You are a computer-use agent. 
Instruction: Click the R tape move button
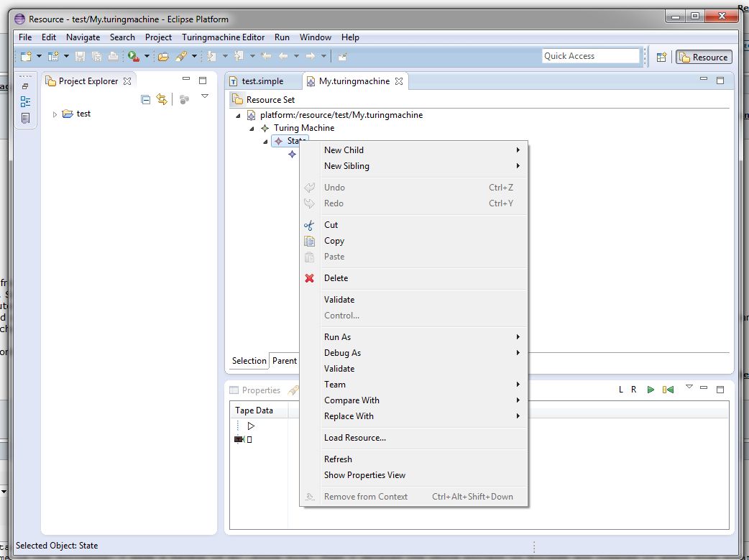[634, 390]
